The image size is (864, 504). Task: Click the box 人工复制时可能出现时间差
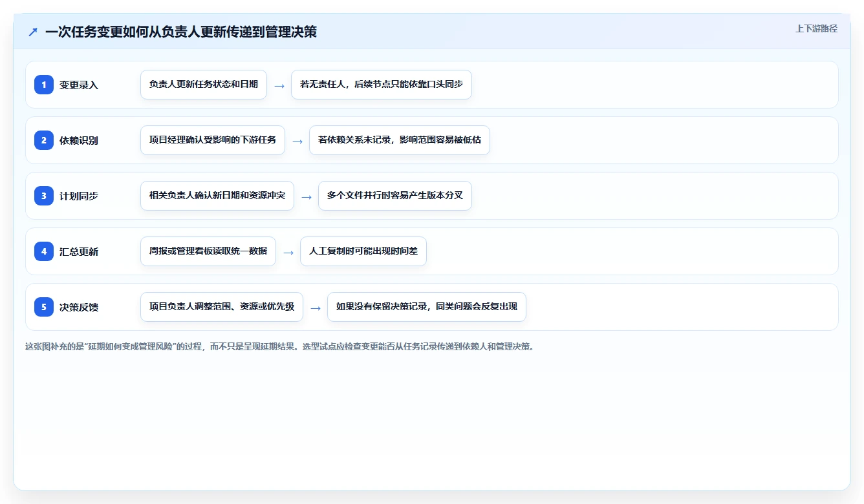[x=363, y=251]
